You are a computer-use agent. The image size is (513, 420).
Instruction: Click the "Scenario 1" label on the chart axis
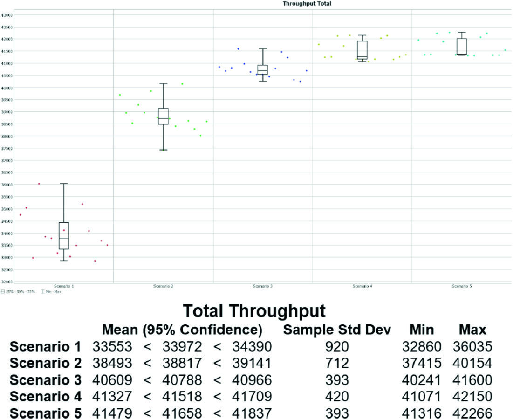tap(64, 286)
